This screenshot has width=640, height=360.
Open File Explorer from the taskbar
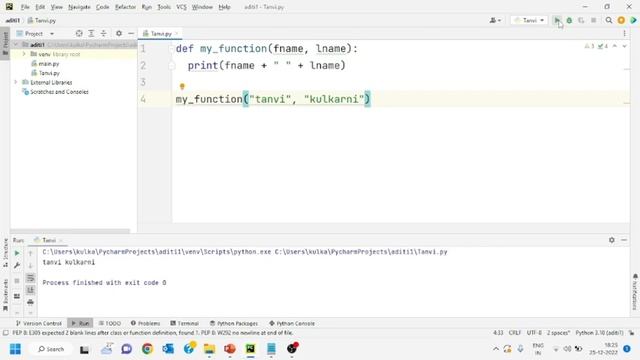coord(209,349)
